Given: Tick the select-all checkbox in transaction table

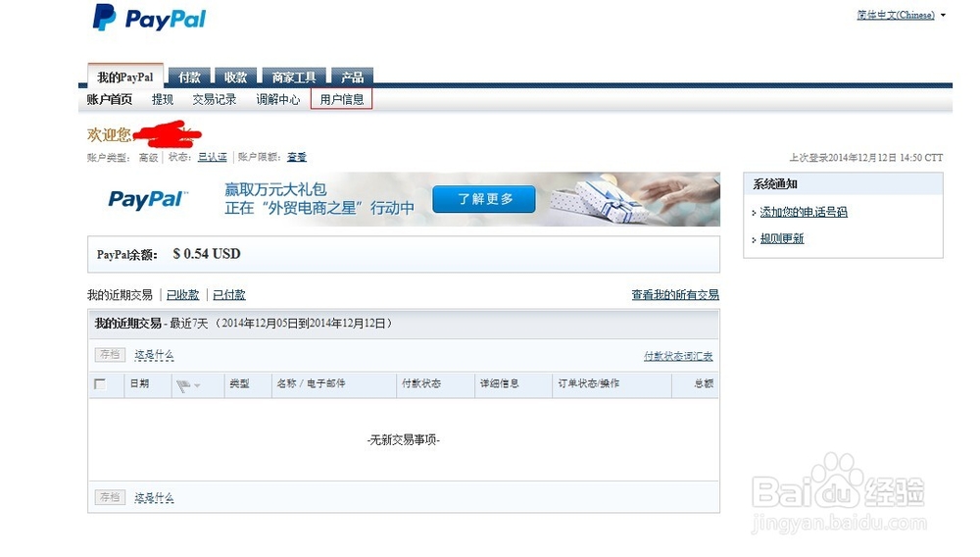Looking at the screenshot, I should point(100,383).
